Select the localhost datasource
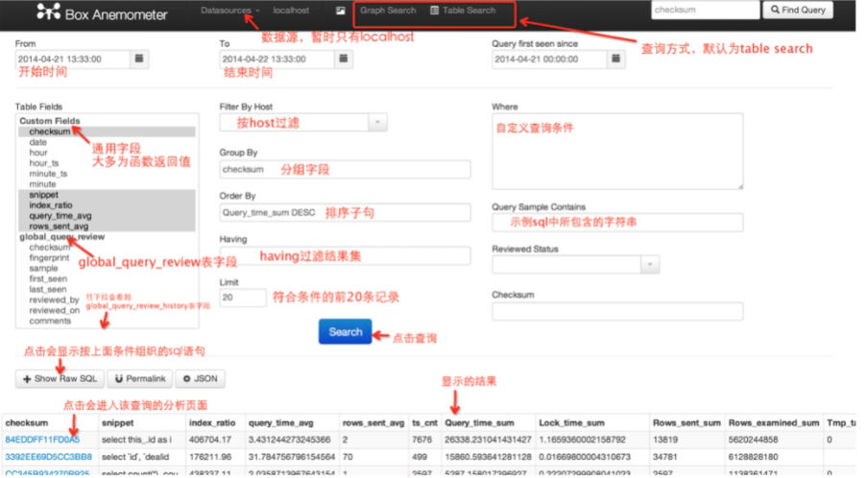The width and height of the screenshot is (868, 478). 291,11
